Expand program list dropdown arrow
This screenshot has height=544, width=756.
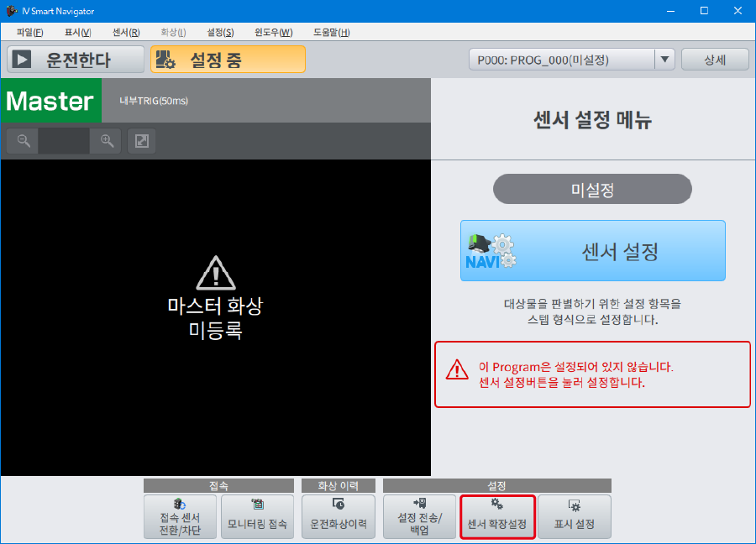pos(664,60)
